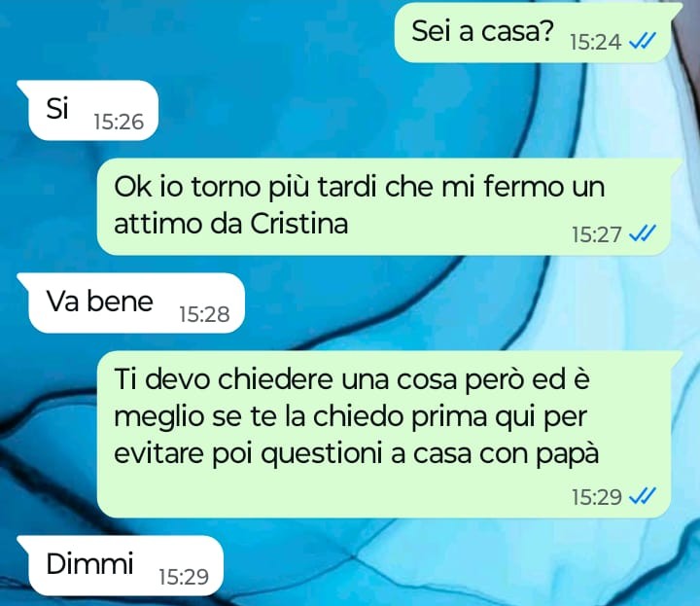
Task: Click the word 'Cristina' in the message
Action: 298,224
